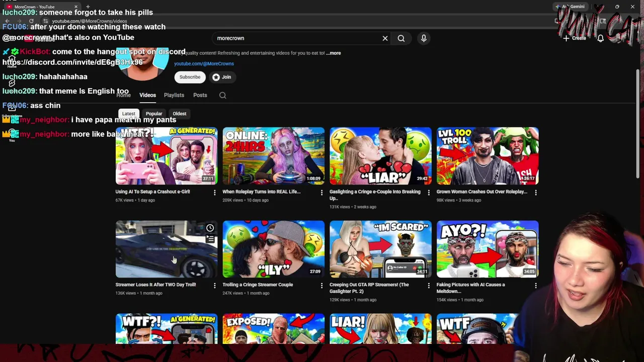
Task: Open menu for 'Grown Woman Crashes Out'
Action: pos(535,193)
